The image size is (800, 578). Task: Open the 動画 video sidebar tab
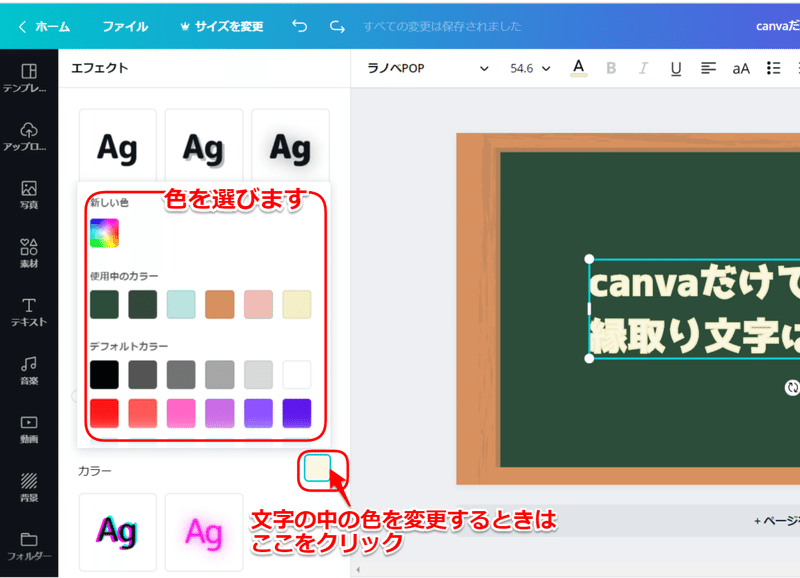pyautogui.click(x=29, y=429)
